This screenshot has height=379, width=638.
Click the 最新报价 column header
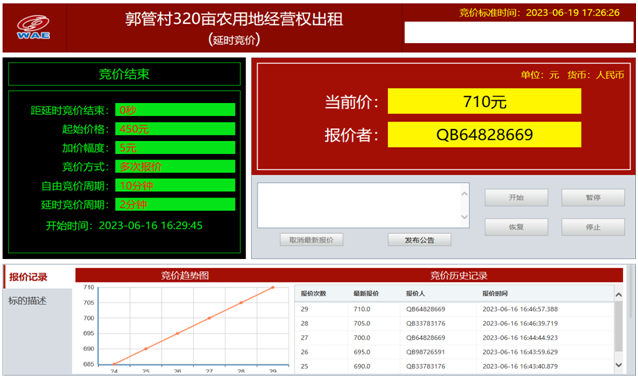[x=366, y=294]
